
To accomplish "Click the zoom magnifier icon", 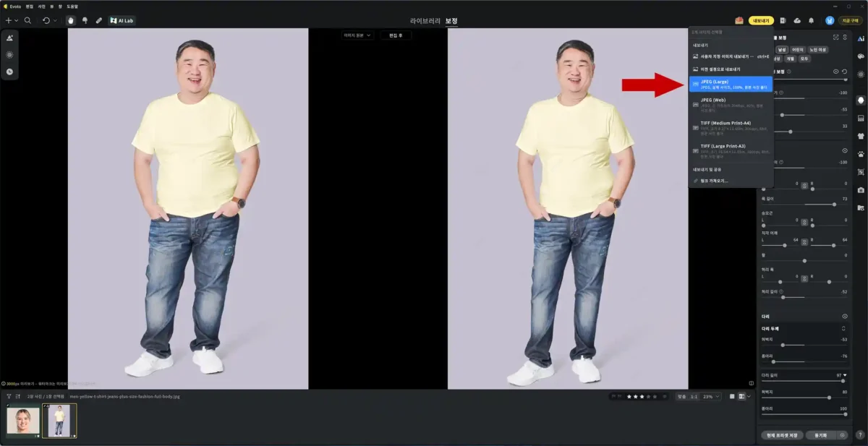I will coord(27,20).
